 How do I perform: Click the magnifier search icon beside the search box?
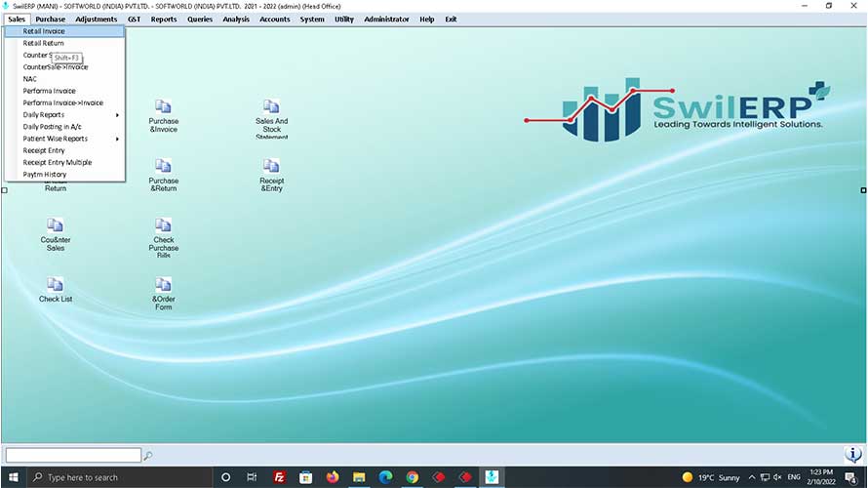[148, 456]
